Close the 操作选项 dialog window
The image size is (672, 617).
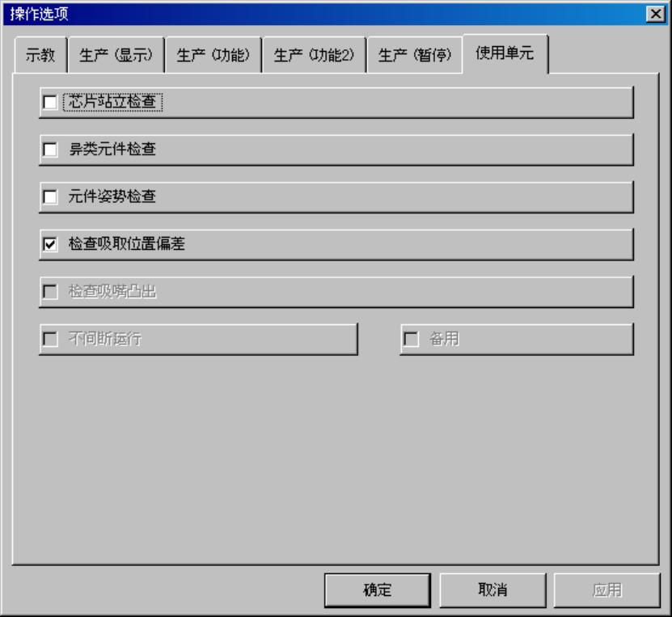click(x=656, y=14)
